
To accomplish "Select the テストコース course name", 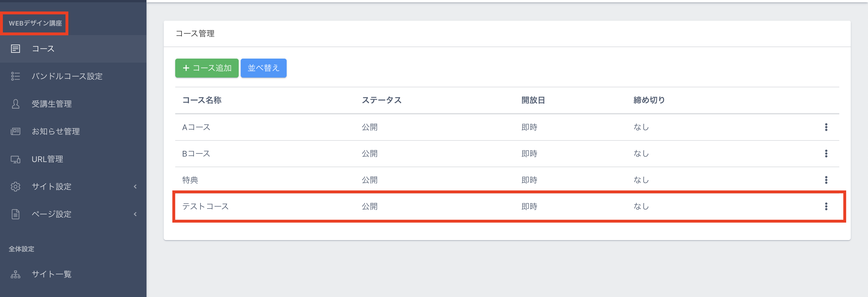I will point(205,206).
